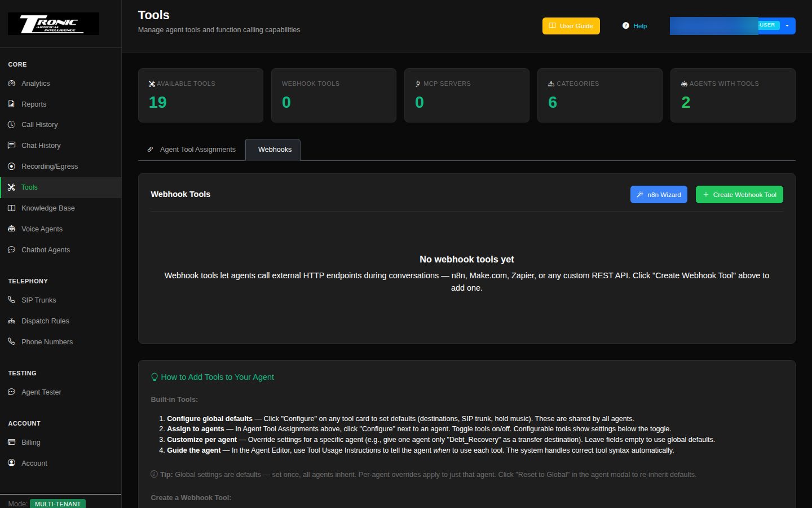Screen dimensions: 812x508
Task: Click the 'Tools' page header title
Action: (x=154, y=15)
